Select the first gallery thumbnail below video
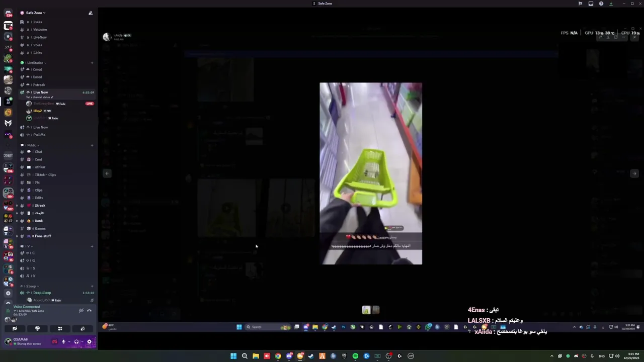 click(366, 310)
